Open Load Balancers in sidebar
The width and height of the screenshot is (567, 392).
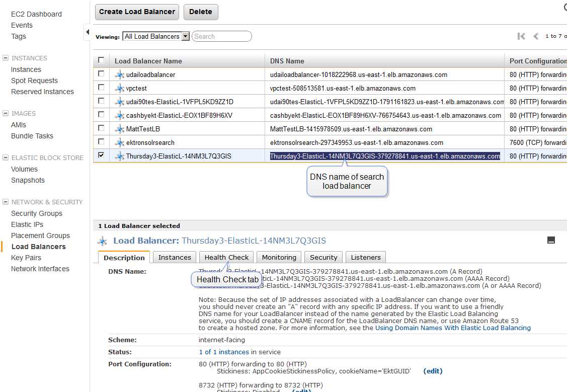click(39, 247)
